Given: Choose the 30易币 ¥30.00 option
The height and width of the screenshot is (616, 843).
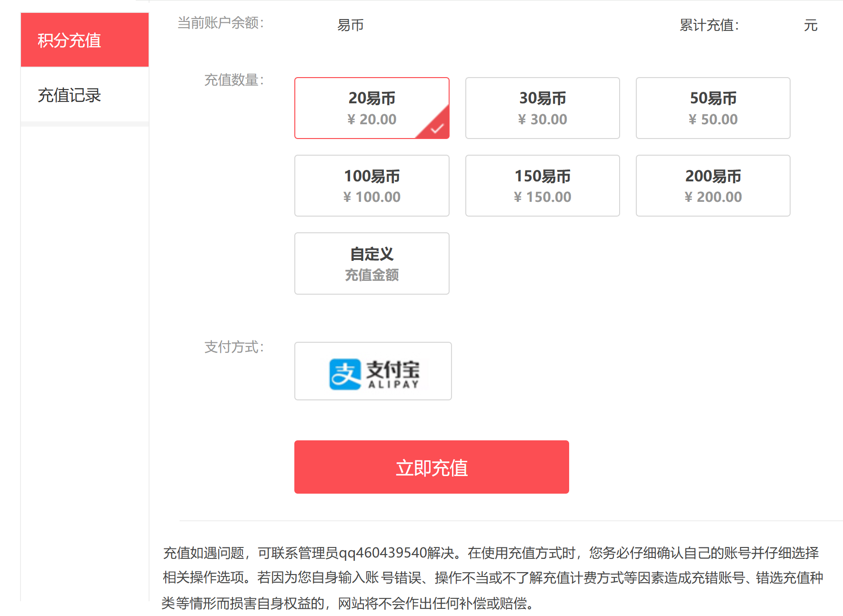Looking at the screenshot, I should pos(542,108).
